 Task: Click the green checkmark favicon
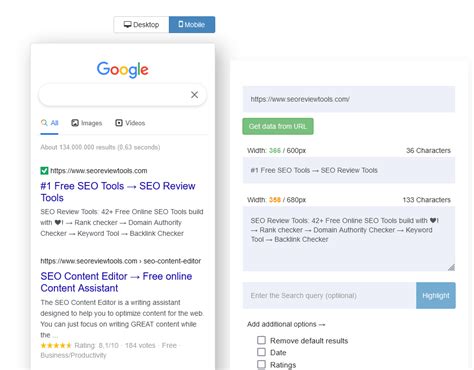point(44,171)
